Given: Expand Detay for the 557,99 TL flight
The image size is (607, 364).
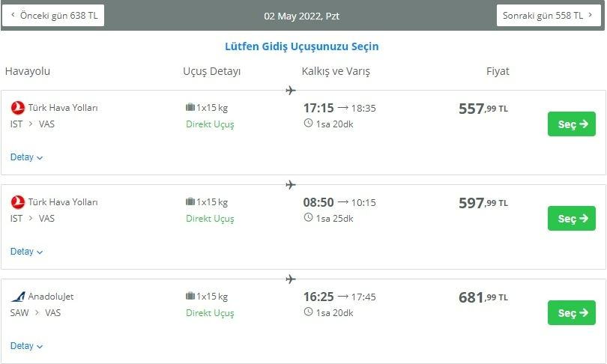Looking at the screenshot, I should click(x=26, y=157).
